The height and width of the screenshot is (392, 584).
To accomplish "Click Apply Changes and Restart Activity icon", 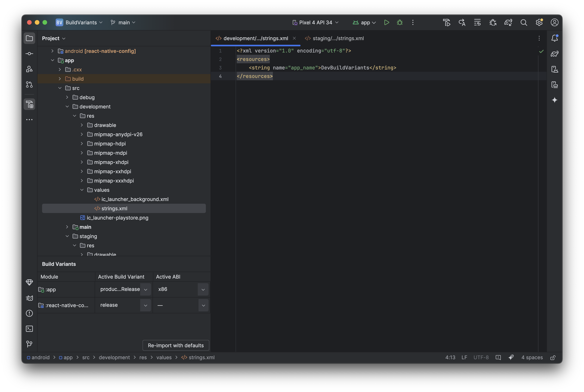I will coord(462,23).
